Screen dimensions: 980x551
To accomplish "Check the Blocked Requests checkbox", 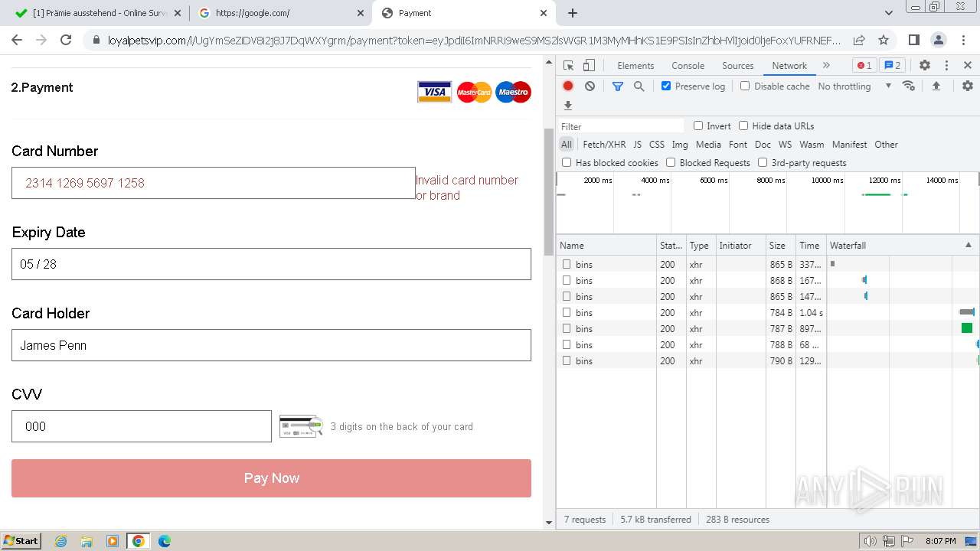I will click(x=671, y=162).
